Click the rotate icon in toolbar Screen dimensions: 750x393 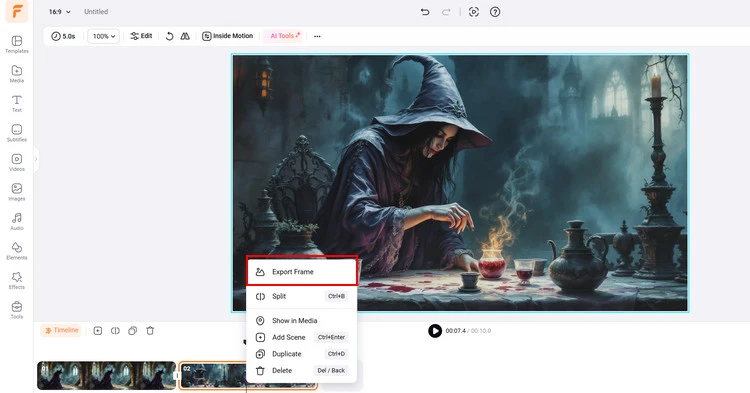coord(169,36)
